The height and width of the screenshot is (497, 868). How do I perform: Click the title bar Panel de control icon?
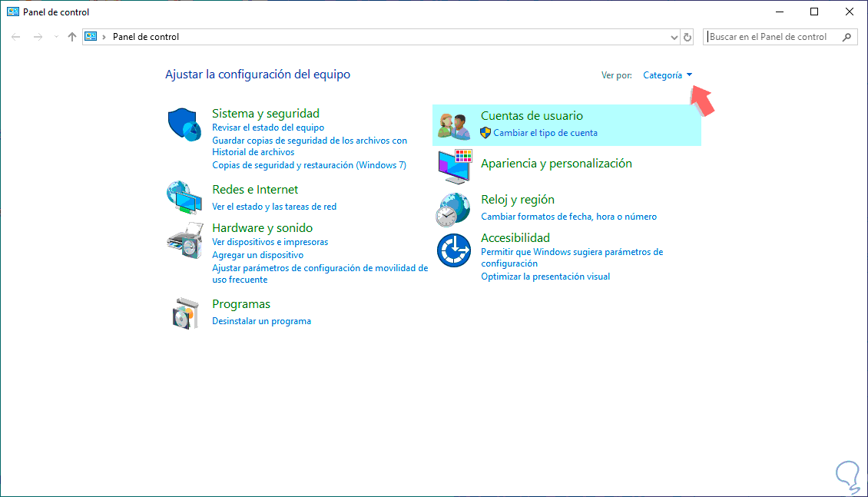[x=13, y=12]
